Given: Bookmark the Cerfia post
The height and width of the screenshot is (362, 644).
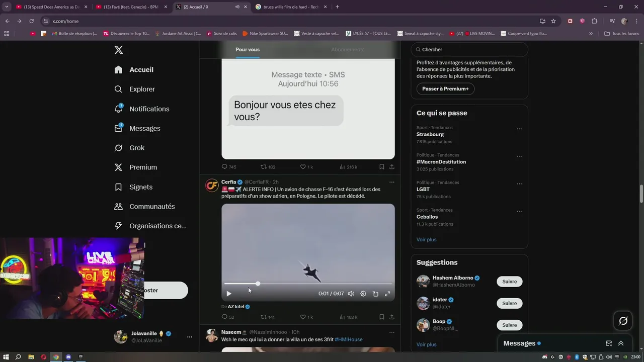Looking at the screenshot, I should [x=382, y=317].
